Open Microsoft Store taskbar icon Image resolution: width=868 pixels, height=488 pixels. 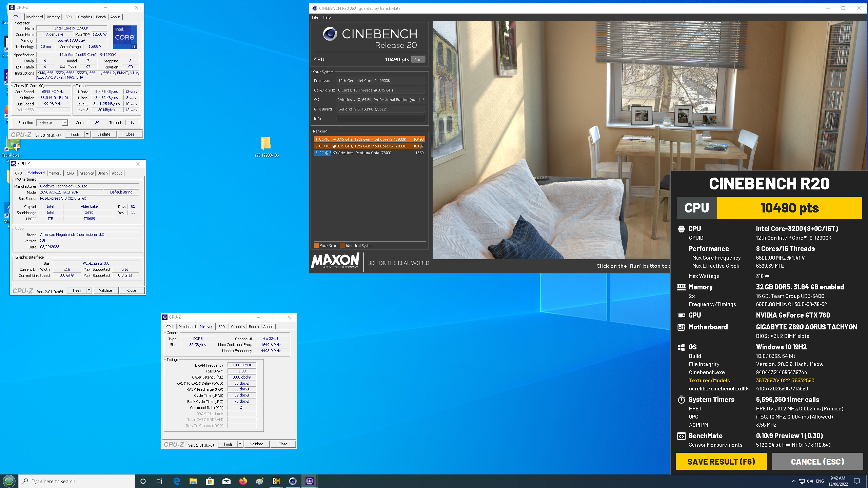pos(210,481)
